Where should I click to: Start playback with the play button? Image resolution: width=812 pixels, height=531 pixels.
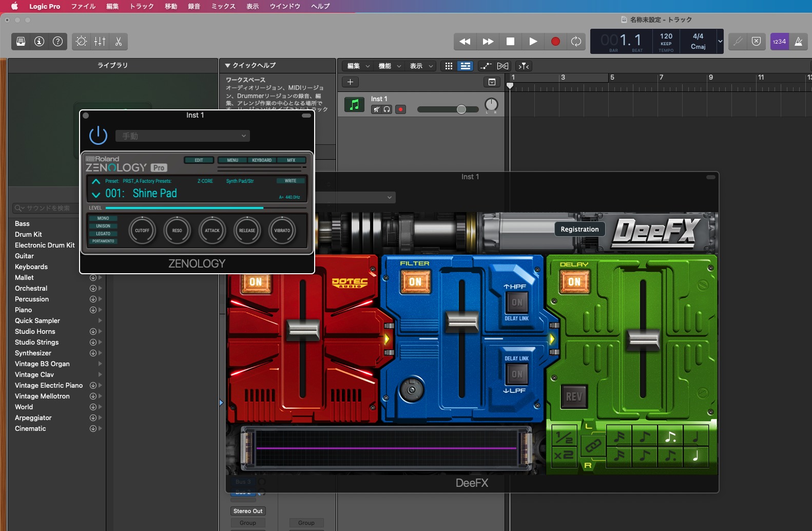tap(533, 42)
